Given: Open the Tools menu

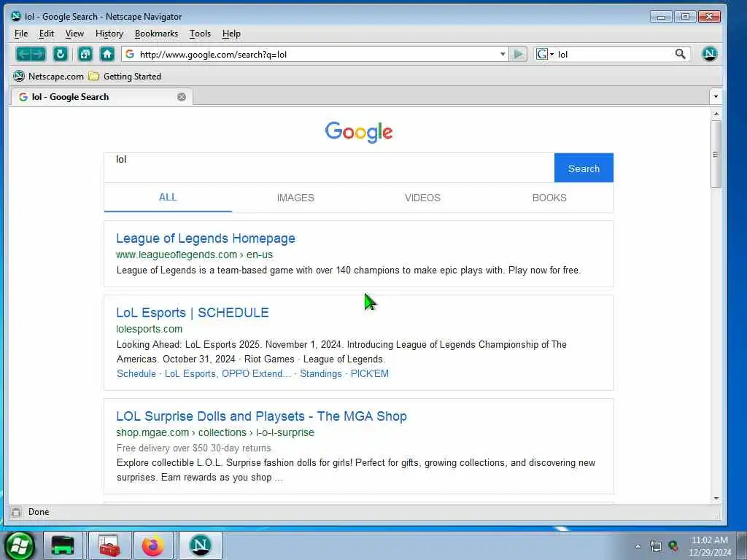Looking at the screenshot, I should 200,34.
